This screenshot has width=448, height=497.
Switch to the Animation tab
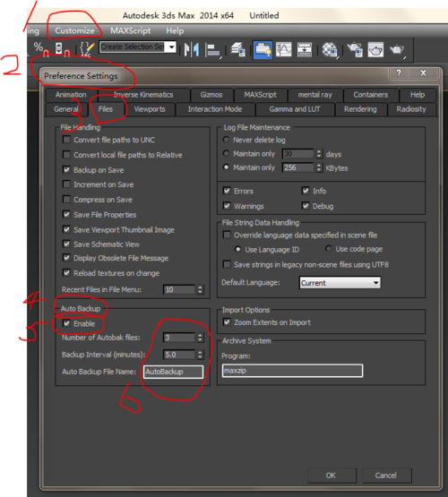(71, 95)
